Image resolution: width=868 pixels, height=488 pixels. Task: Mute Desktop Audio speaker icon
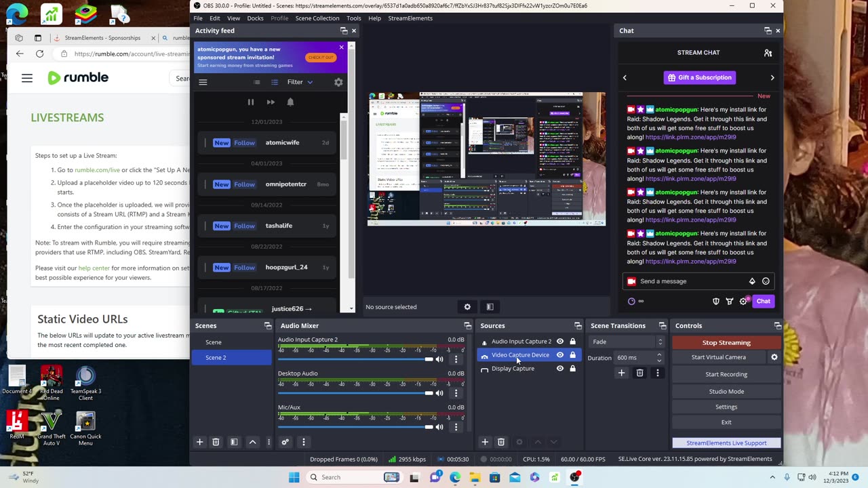(x=439, y=393)
